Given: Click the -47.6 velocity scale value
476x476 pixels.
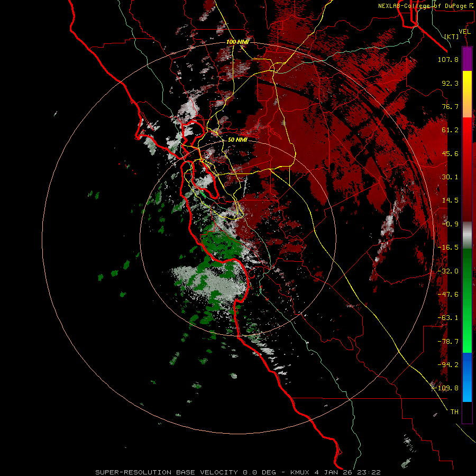Looking at the screenshot, I should [448, 295].
